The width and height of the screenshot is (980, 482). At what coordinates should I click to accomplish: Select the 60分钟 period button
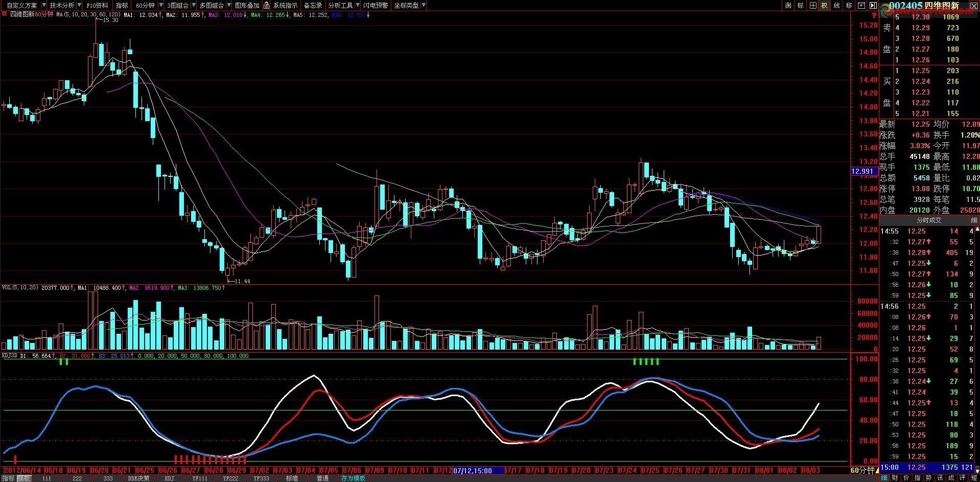point(145,5)
